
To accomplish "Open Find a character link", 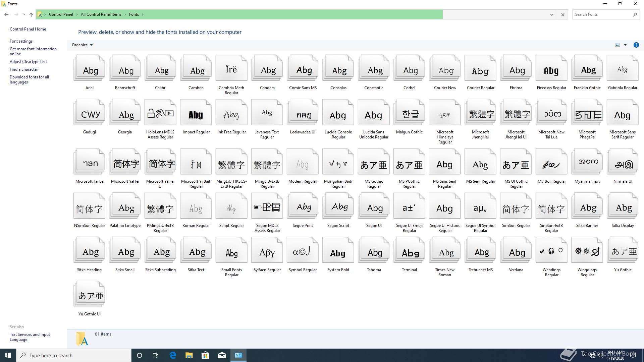I will click(24, 69).
